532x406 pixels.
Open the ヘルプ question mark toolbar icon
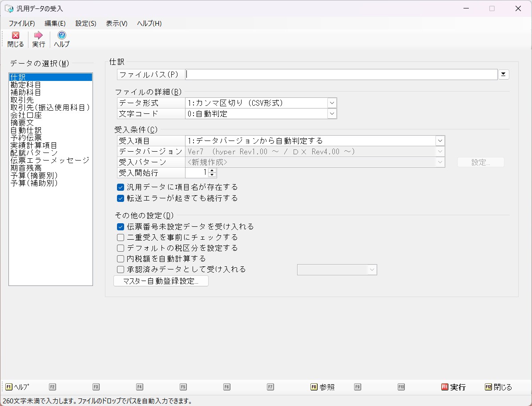tap(62, 36)
